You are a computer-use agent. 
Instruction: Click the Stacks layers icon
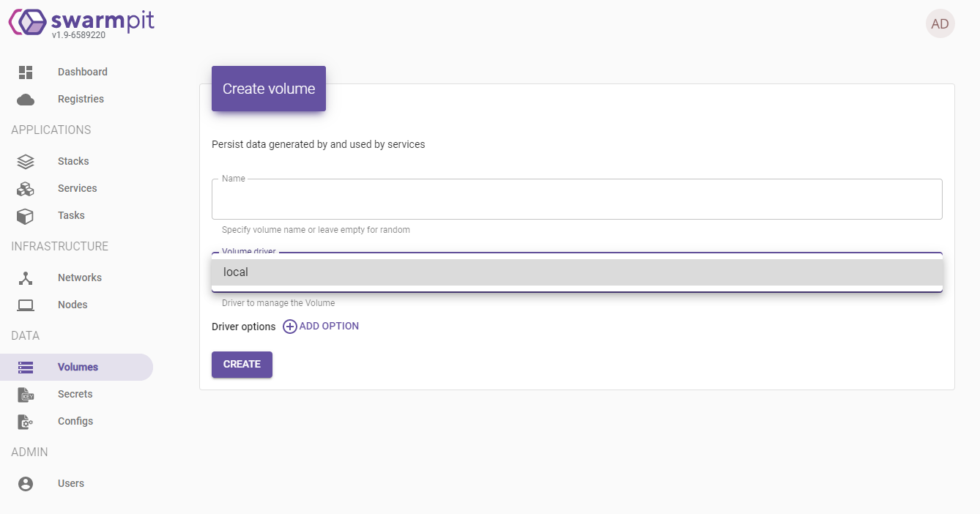[x=26, y=161]
